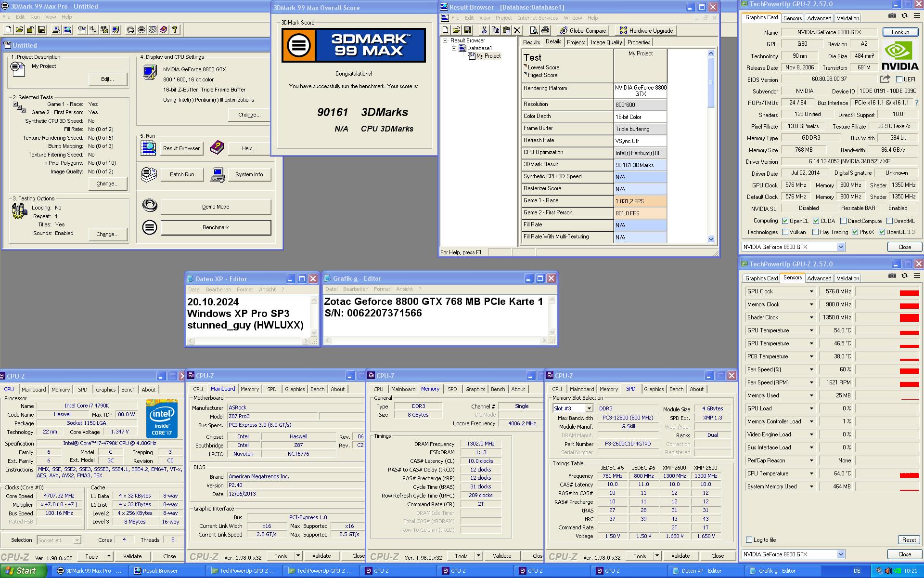Open GPU selector dropdown in top GPU-Z window

tap(841, 247)
